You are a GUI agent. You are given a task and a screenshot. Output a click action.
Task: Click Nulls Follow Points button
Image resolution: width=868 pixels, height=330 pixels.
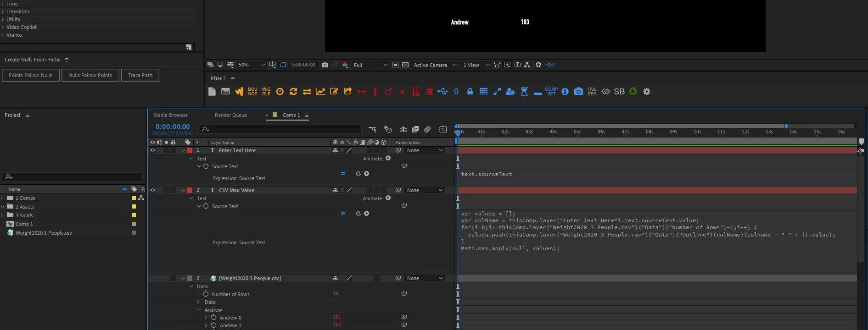pyautogui.click(x=90, y=75)
